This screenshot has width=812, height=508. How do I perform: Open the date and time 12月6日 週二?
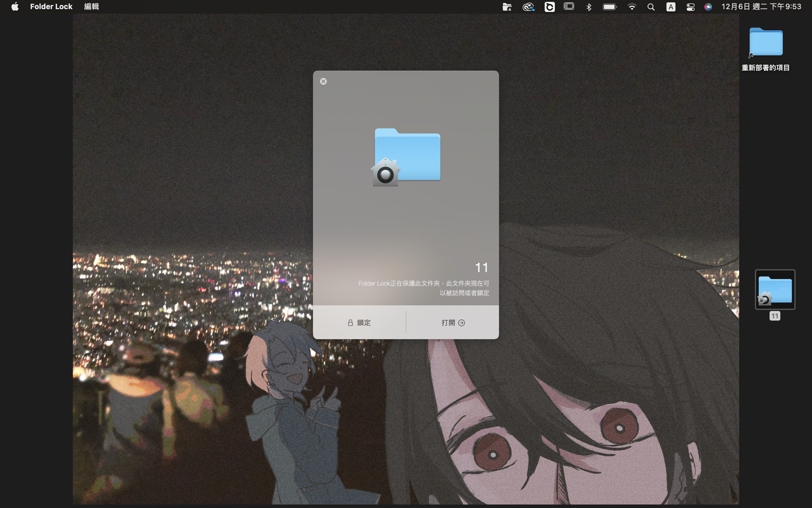pyautogui.click(x=761, y=7)
